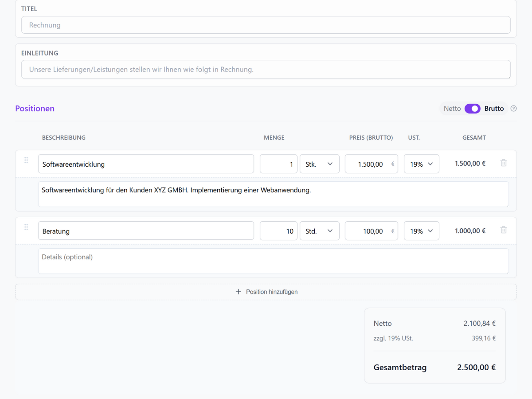Edit price field showing 100,00
Image resolution: width=532 pixels, height=399 pixels.
coord(372,231)
